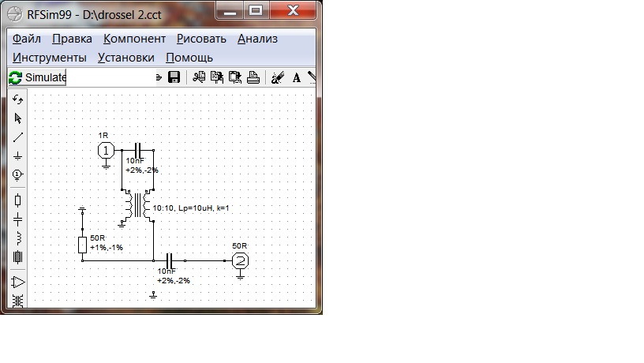This screenshot has width=644, height=363.
Task: Choose the ground symbol tool in the sidebar
Action: tap(17, 156)
